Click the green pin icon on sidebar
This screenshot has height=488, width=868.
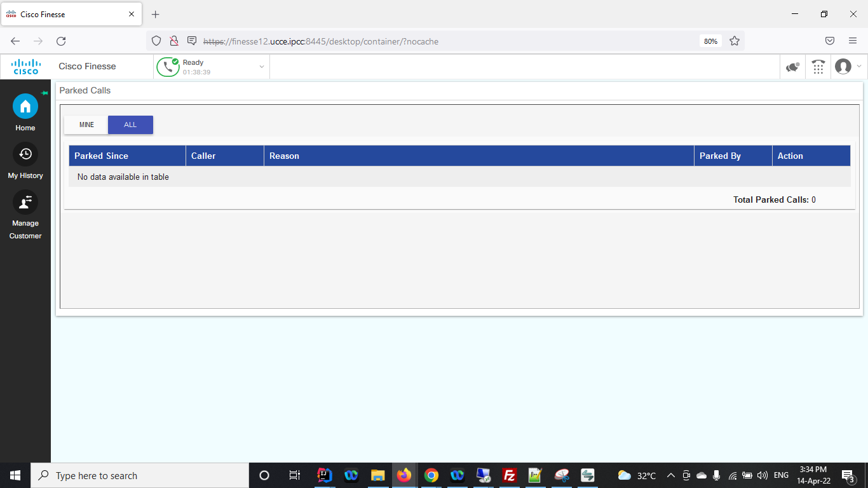[44, 93]
